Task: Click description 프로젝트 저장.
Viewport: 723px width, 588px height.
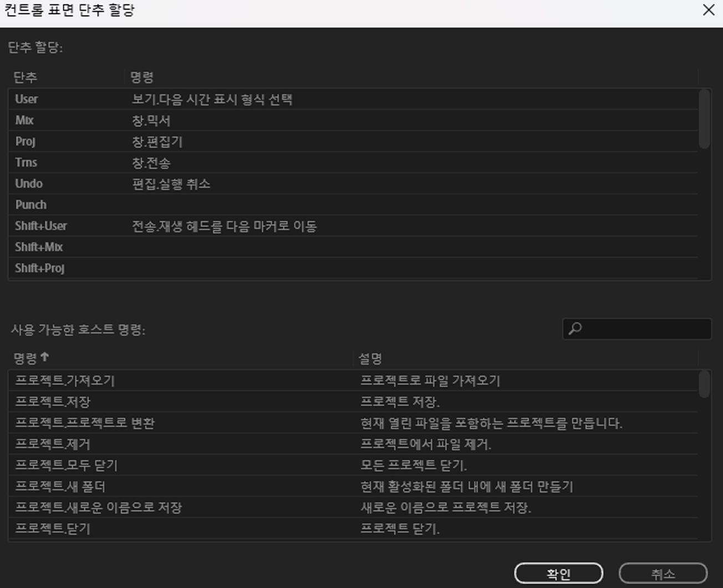Action: click(x=400, y=402)
